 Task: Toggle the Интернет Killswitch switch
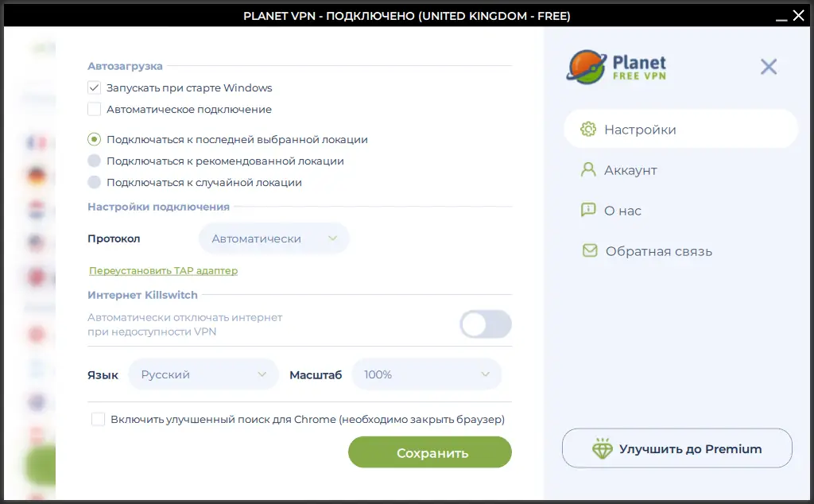click(x=486, y=324)
